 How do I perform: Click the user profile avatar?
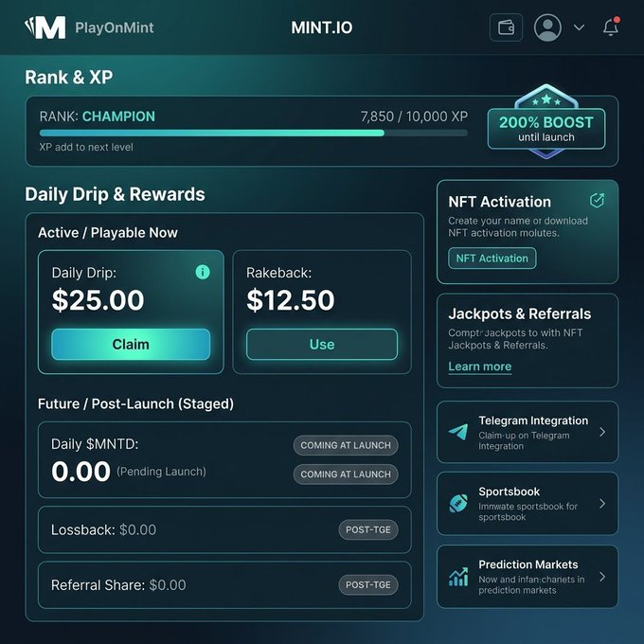pyautogui.click(x=547, y=27)
